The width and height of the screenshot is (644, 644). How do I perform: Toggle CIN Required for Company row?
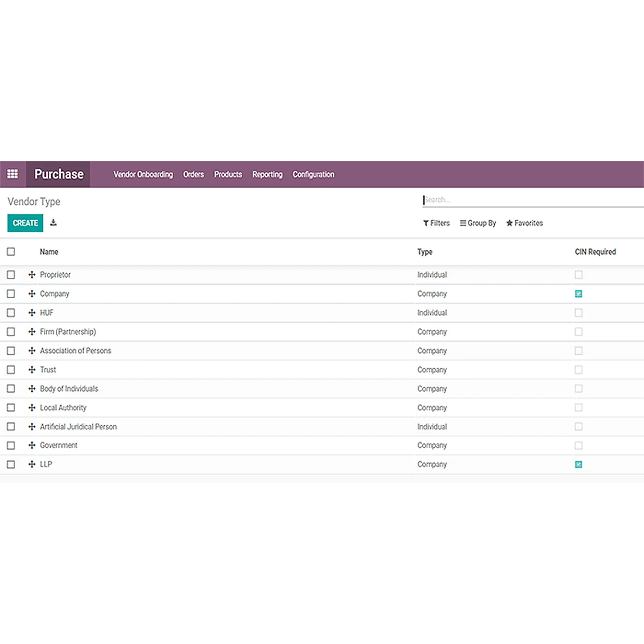click(578, 293)
